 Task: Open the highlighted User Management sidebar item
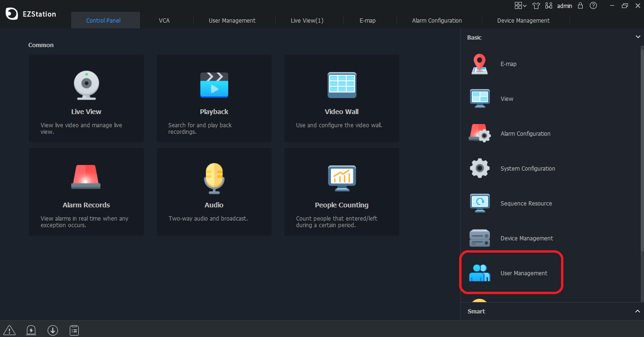tap(523, 273)
